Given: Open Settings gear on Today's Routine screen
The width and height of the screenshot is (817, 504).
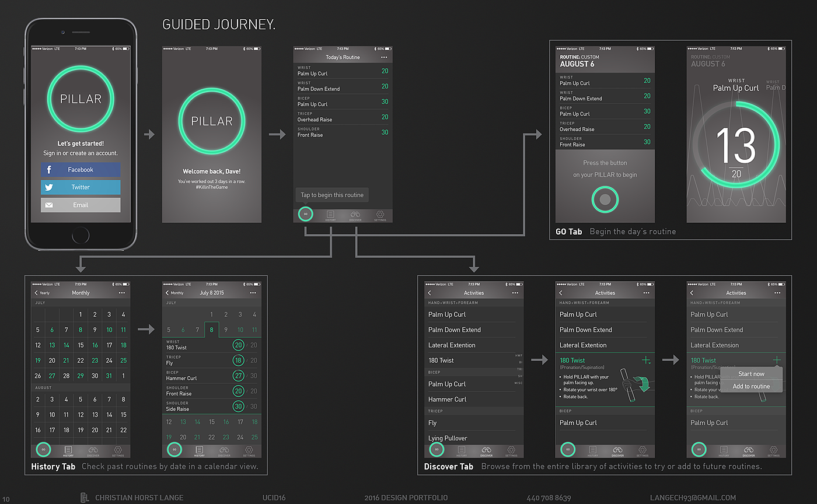Looking at the screenshot, I should [380, 214].
